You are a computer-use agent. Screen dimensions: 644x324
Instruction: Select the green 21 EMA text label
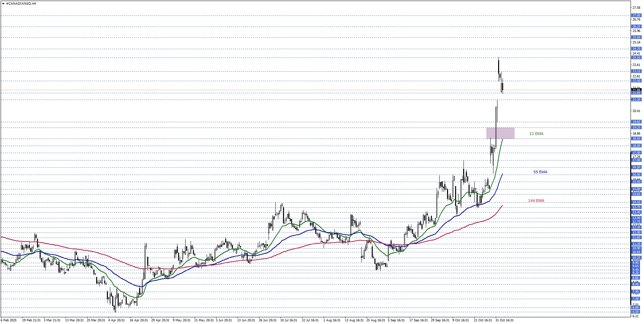coord(536,134)
